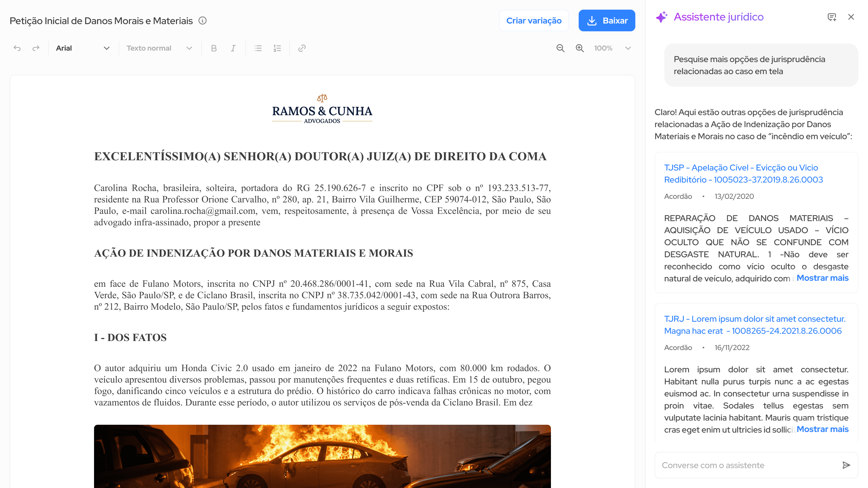
Task: Click the Ramos & Cunha logo
Action: click(322, 109)
